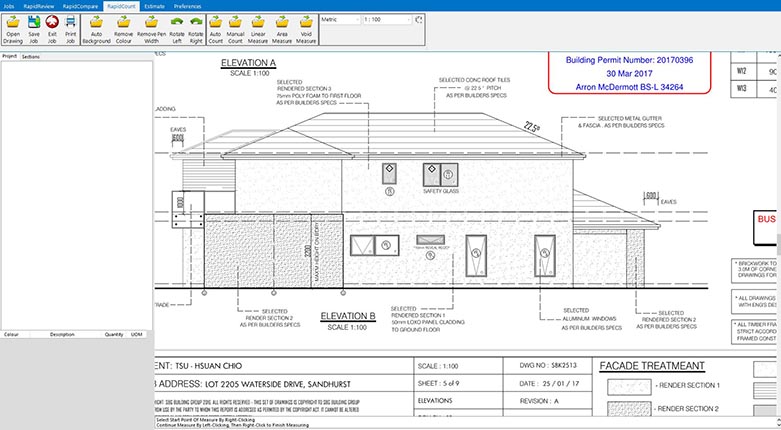This screenshot has width=781, height=430.
Task: Click the DWG NO : S8K2513 cell
Action: click(x=548, y=365)
